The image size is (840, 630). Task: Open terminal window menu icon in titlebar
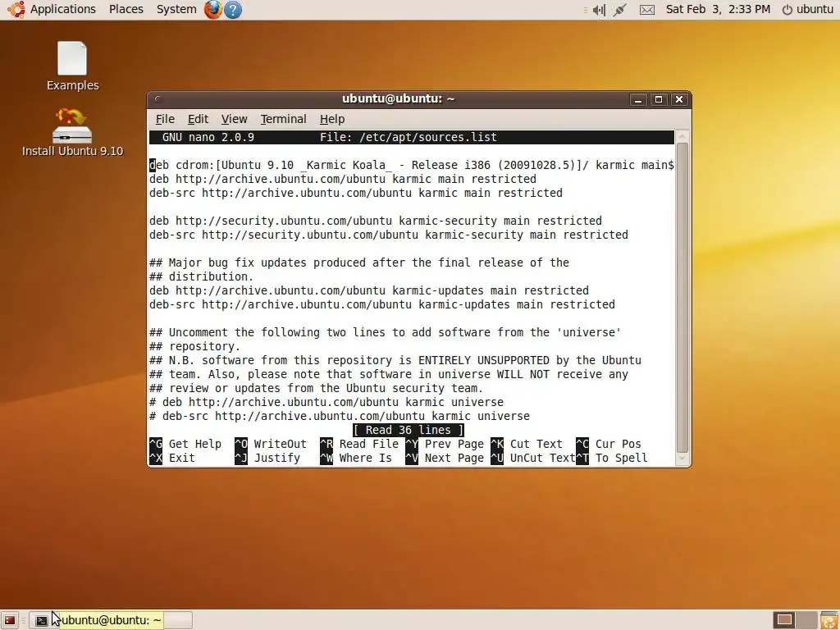coord(157,99)
